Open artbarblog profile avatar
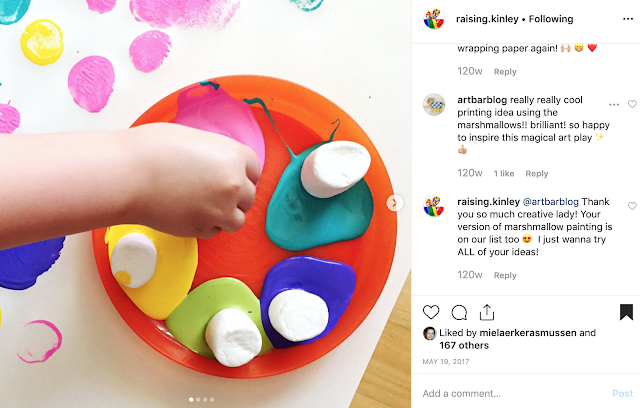Image resolution: width=640 pixels, height=408 pixels. (433, 104)
